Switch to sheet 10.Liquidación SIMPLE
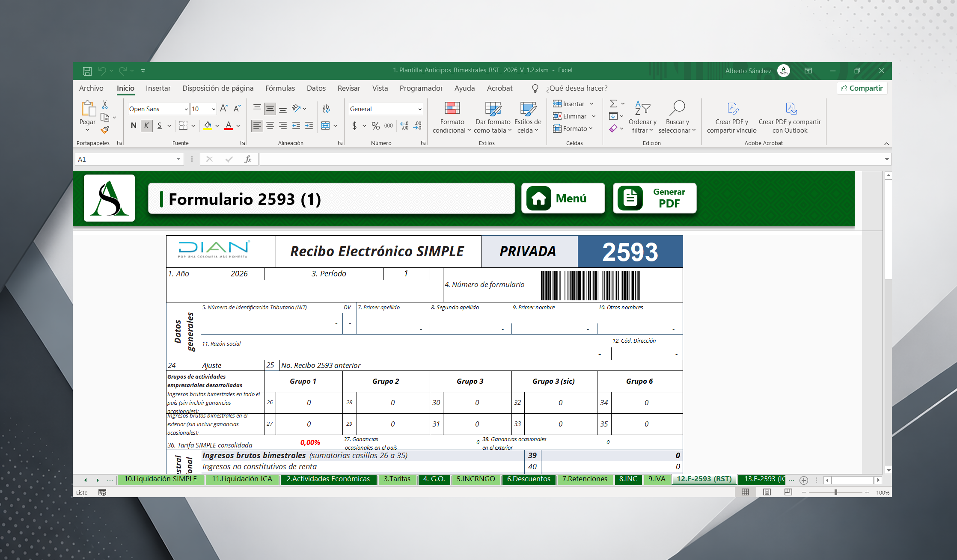The height and width of the screenshot is (560, 957). (x=160, y=479)
